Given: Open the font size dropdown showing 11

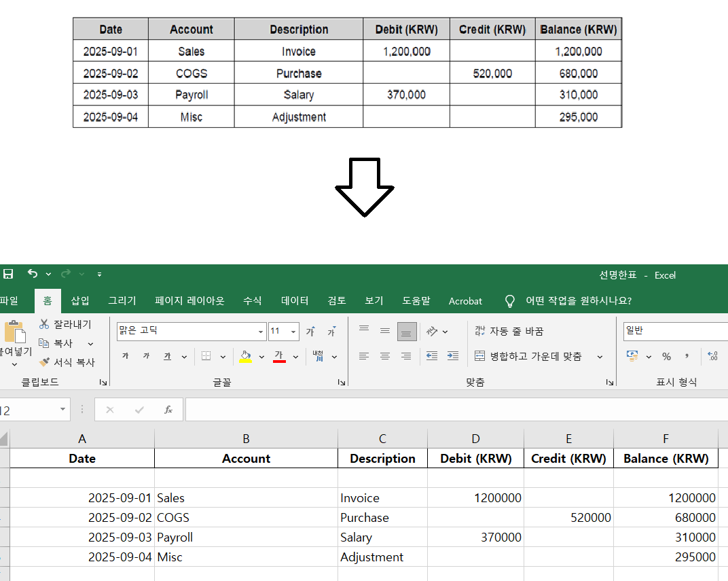Looking at the screenshot, I should click(293, 332).
